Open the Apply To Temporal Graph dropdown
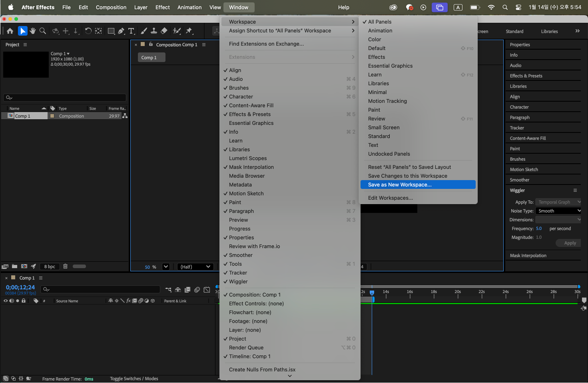 click(558, 202)
